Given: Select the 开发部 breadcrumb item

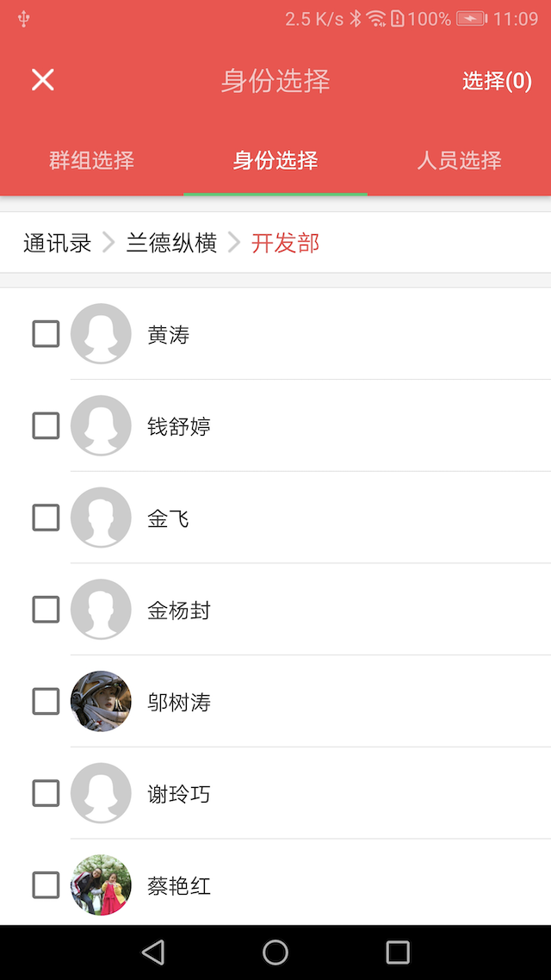Looking at the screenshot, I should click(285, 244).
